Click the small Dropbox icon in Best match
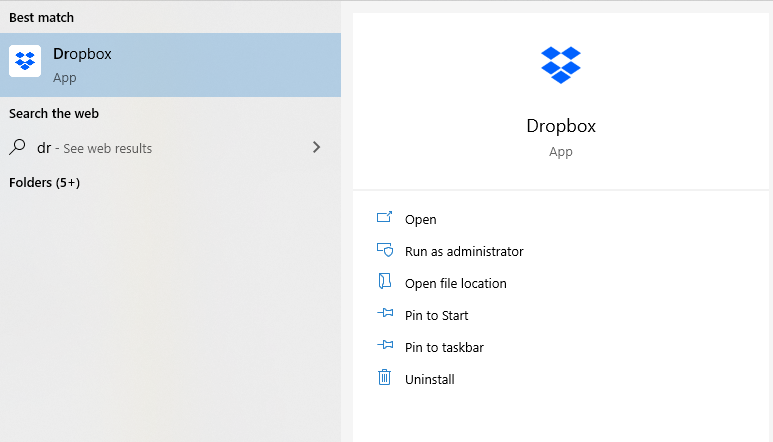This screenshot has width=773, height=442. point(25,61)
